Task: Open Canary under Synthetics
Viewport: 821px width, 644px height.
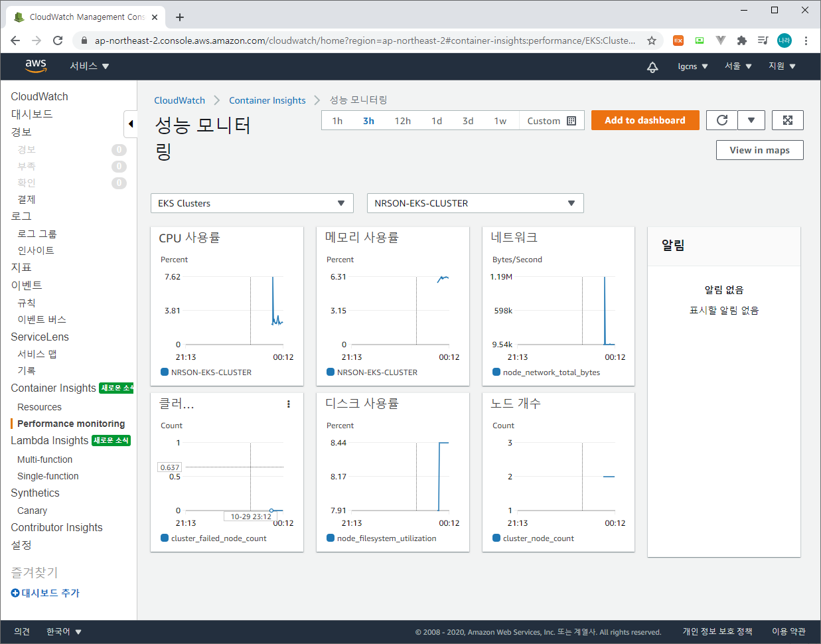Action: pyautogui.click(x=32, y=511)
